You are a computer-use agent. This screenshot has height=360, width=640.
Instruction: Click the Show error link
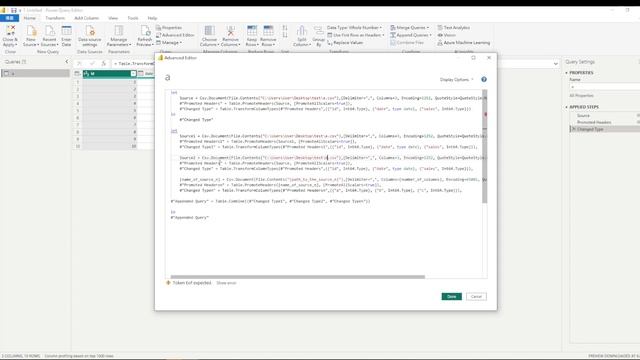(x=226, y=283)
